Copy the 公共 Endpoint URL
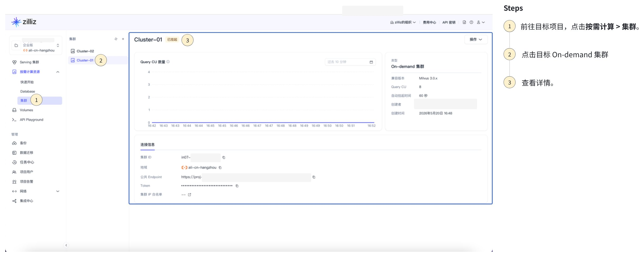The image size is (644, 257). 314,177
